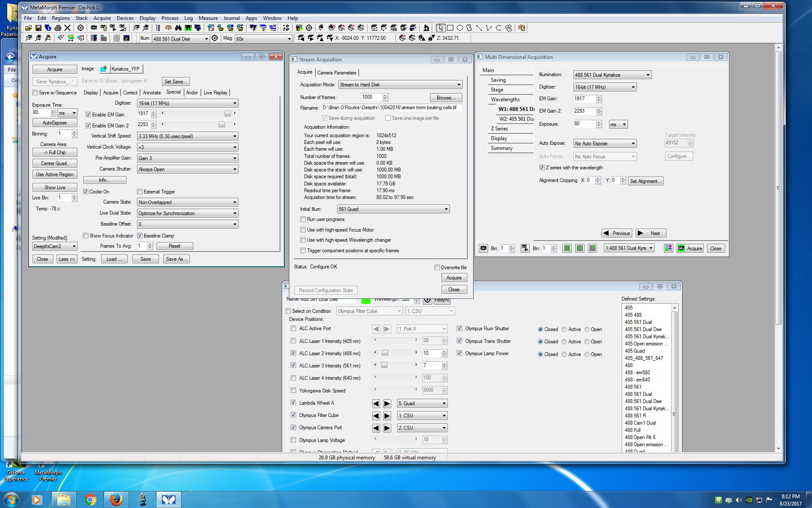The height and width of the screenshot is (508, 812).
Task: Click the Print toolbar icon
Action: (58, 28)
